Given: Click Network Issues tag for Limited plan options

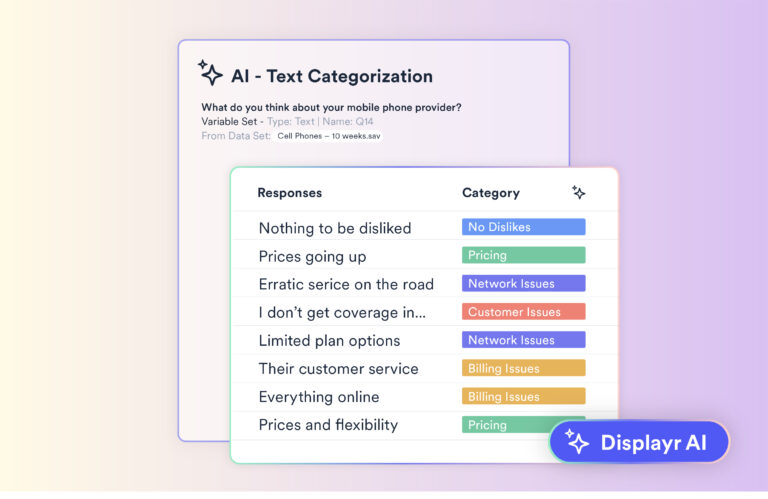Looking at the screenshot, I should [523, 340].
